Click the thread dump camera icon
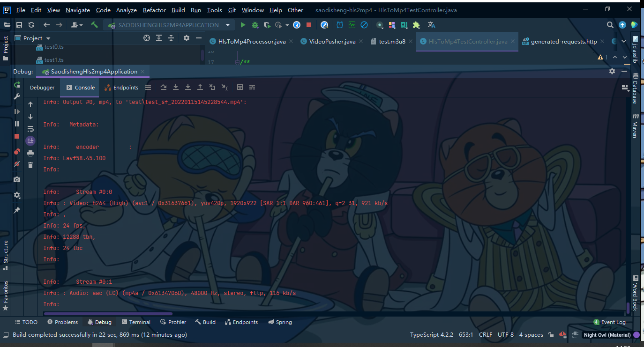The image size is (644, 347). tap(17, 179)
